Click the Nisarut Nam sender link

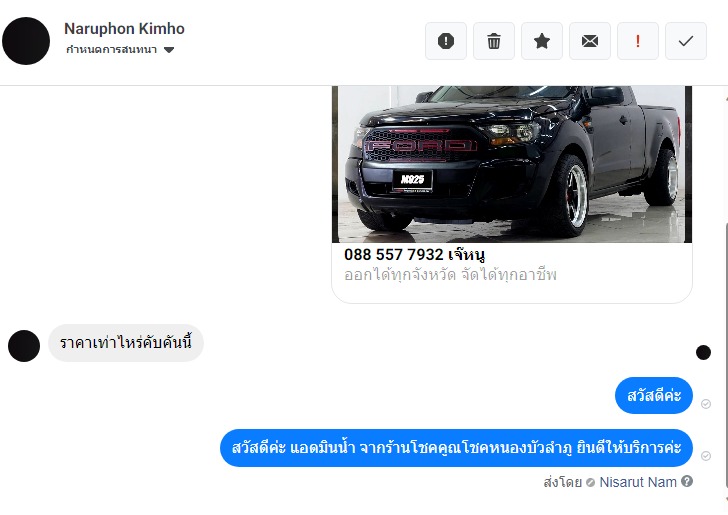pyautogui.click(x=638, y=482)
